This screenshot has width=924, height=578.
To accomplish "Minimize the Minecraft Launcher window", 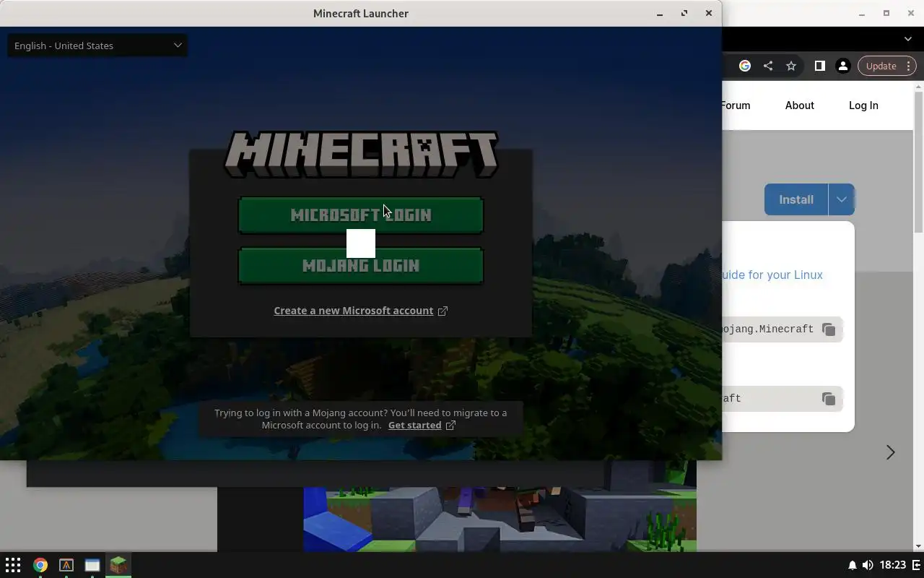I will pos(660,14).
